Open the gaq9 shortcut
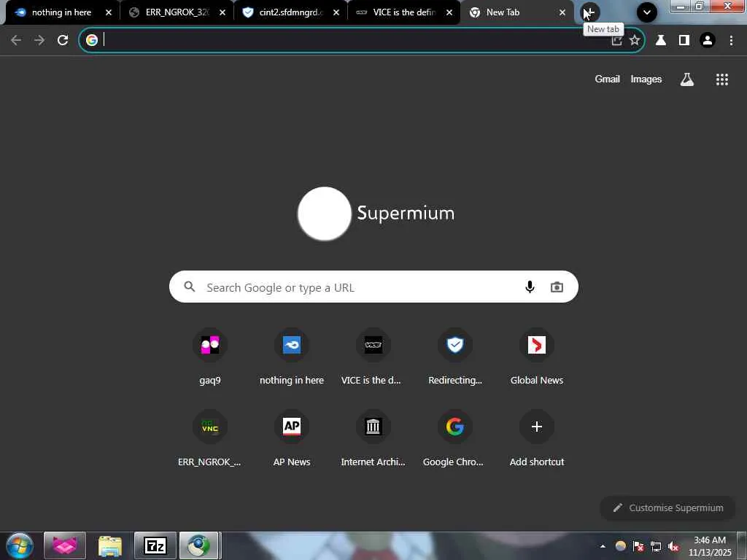This screenshot has width=747, height=560. point(210,357)
